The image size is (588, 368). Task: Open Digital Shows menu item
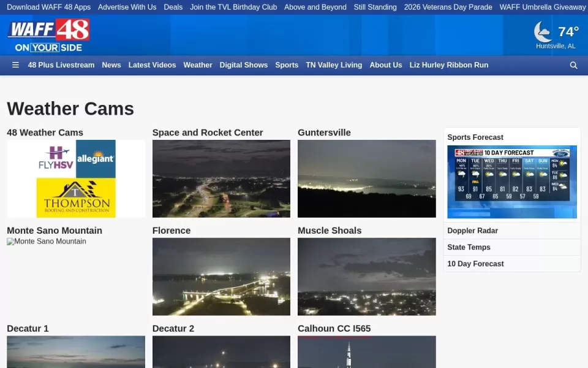click(x=244, y=65)
